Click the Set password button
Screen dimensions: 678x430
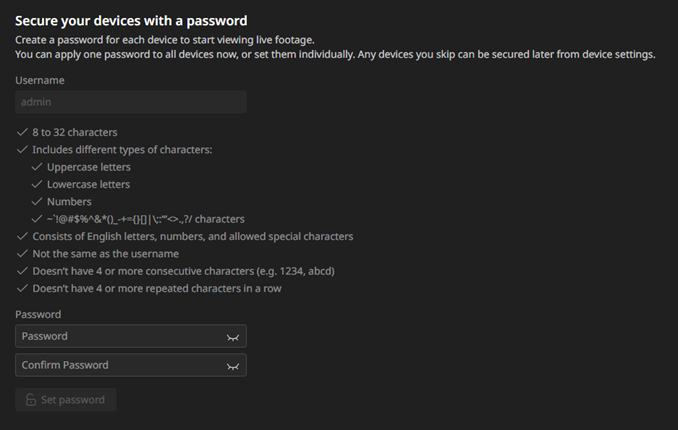(66, 400)
